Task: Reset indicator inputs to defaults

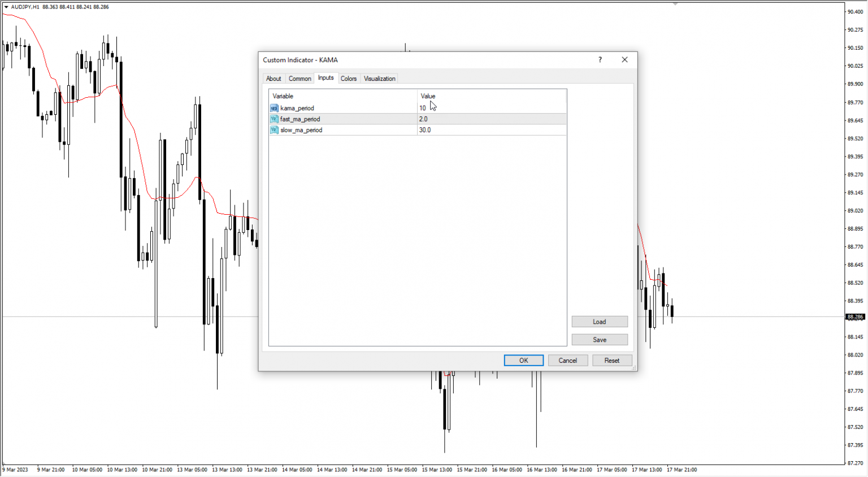Action: [x=612, y=360]
